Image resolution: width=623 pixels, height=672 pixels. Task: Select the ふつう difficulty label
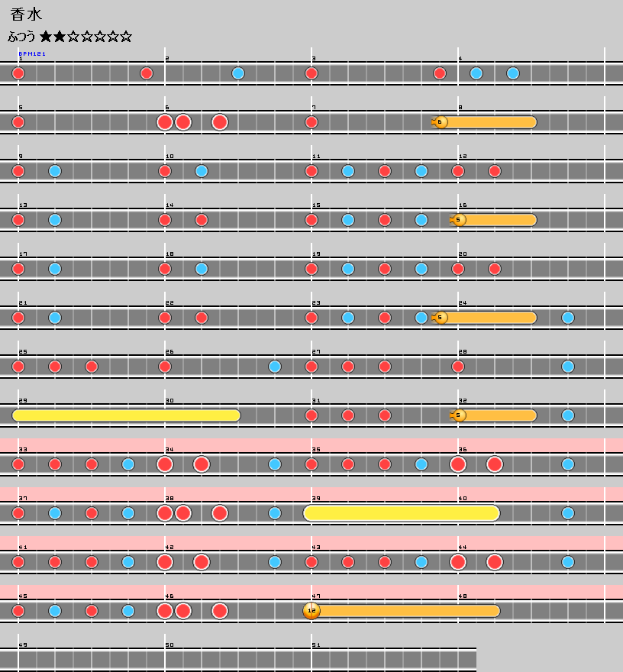(x=22, y=37)
